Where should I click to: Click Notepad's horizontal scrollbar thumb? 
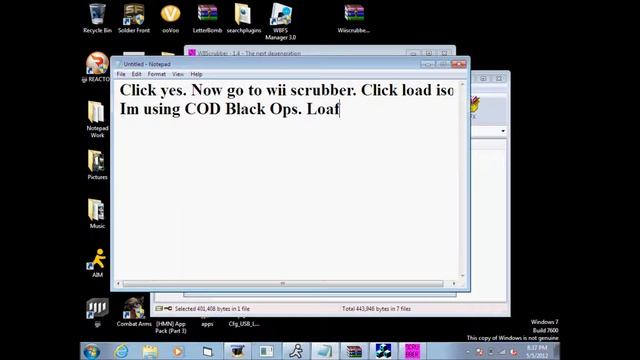[282, 284]
